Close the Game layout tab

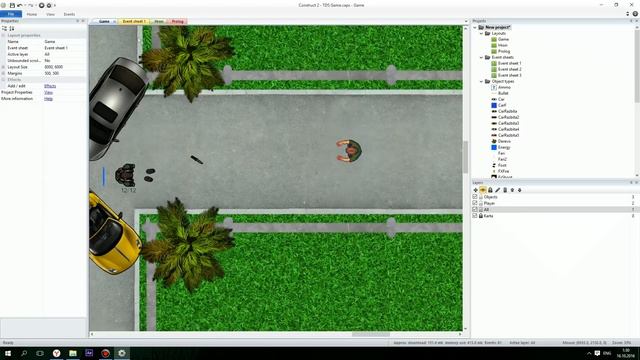tap(114, 21)
